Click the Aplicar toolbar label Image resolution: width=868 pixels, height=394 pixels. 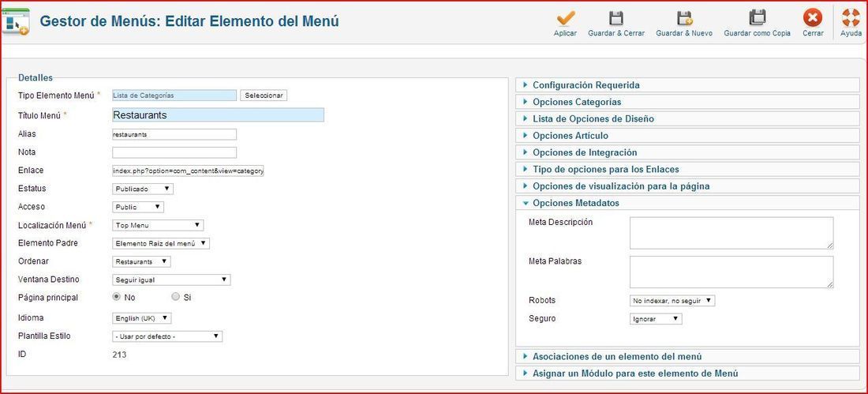coord(565,33)
